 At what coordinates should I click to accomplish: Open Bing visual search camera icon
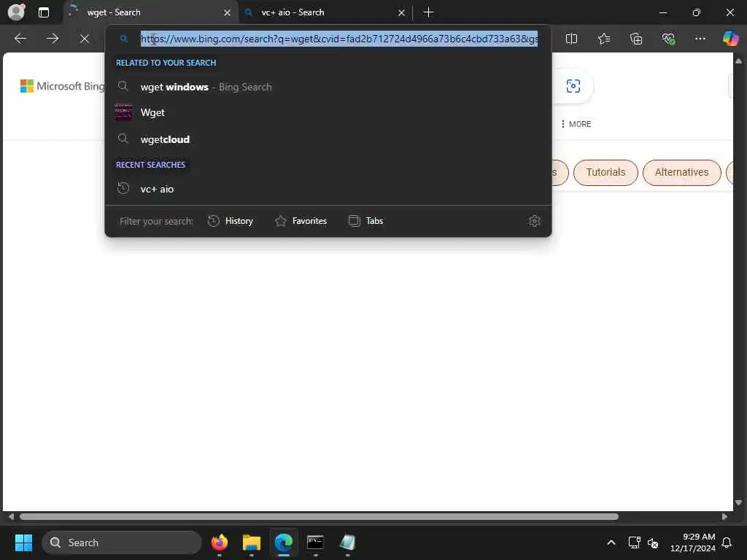coord(573,86)
